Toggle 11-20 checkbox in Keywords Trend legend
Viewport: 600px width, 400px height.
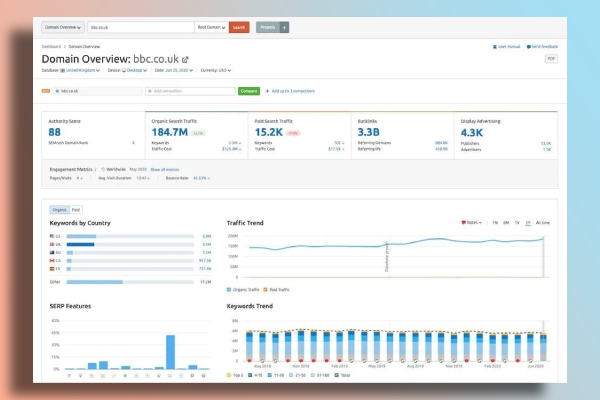[270, 375]
